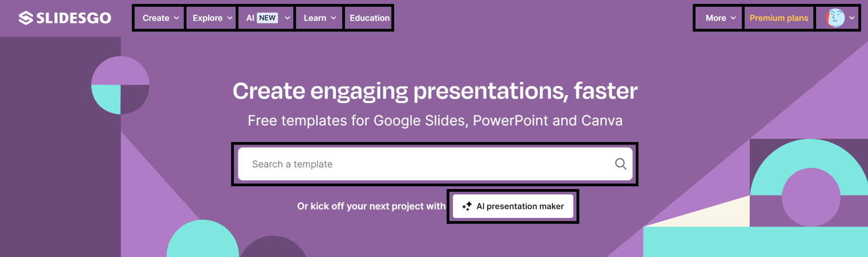Open Premium plans
This screenshot has height=257, width=868.
coord(779,18)
